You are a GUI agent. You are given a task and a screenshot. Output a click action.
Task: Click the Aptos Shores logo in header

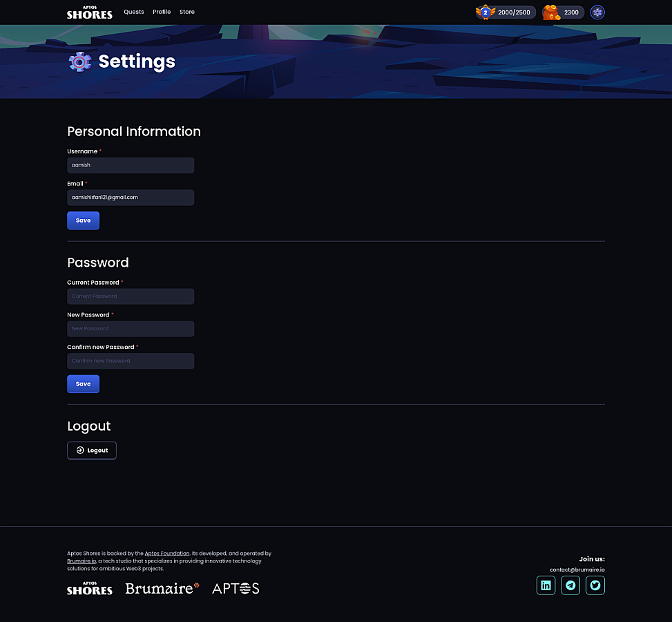(x=89, y=12)
